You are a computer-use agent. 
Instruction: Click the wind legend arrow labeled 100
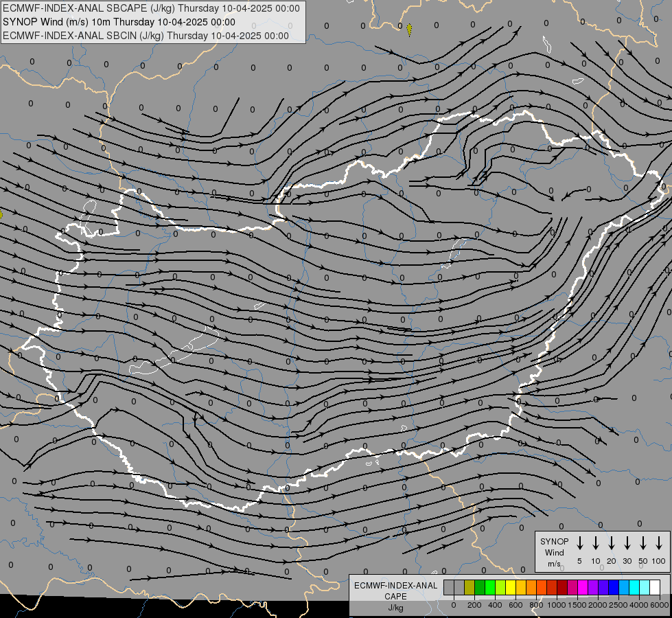tap(659, 542)
